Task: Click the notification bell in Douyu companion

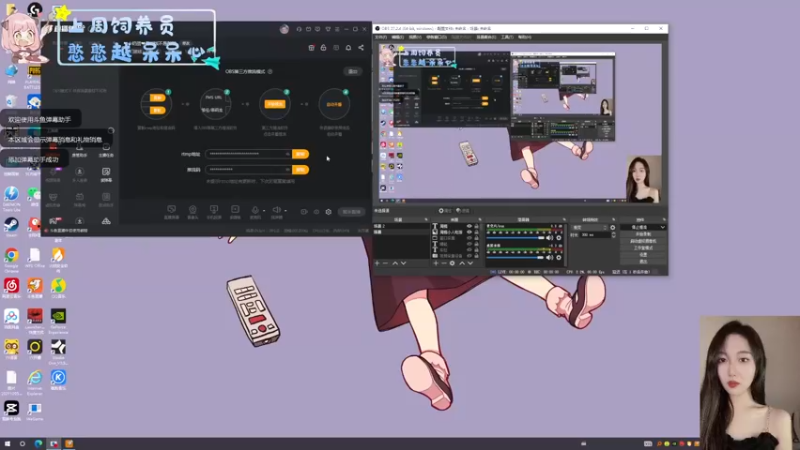Action: coord(348,47)
